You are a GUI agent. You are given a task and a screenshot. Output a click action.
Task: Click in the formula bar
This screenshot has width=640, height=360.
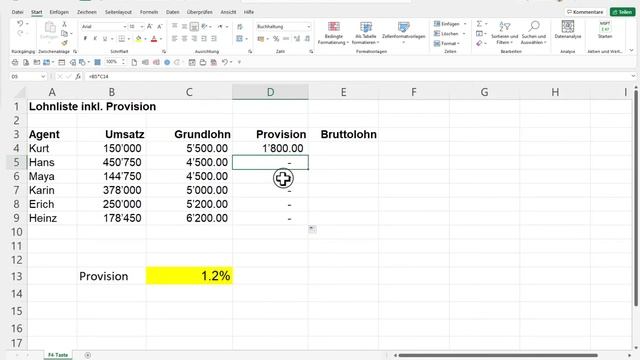(x=357, y=77)
